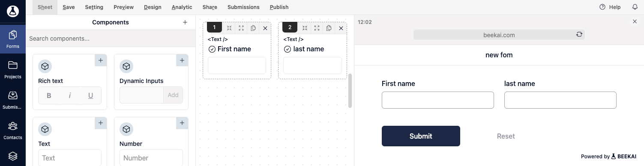
Task: Duplicate the First name component
Action: (253, 28)
